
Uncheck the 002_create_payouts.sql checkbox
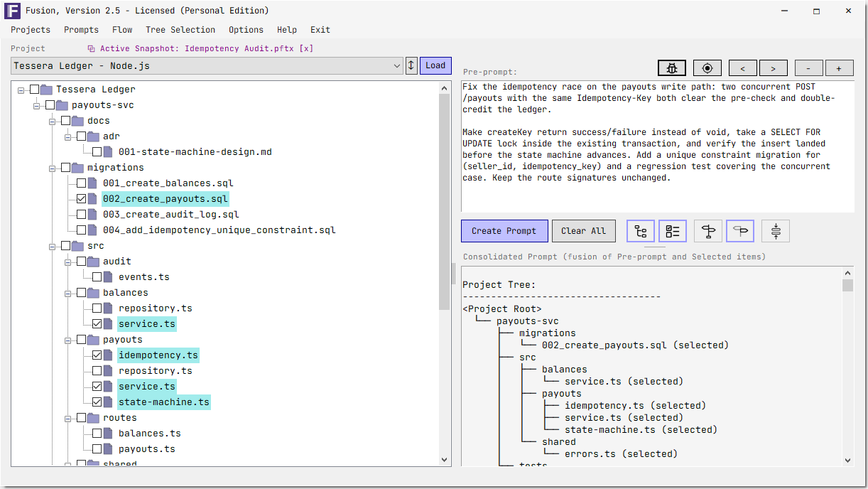[81, 199]
